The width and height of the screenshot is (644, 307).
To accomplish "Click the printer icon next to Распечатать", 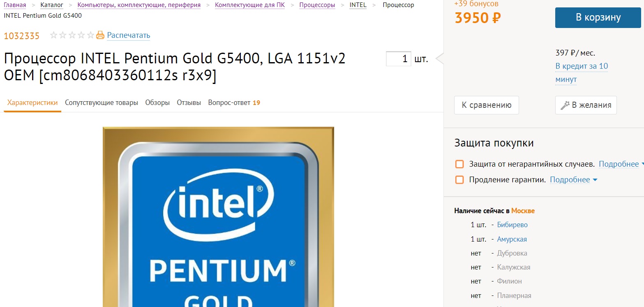I will [100, 35].
